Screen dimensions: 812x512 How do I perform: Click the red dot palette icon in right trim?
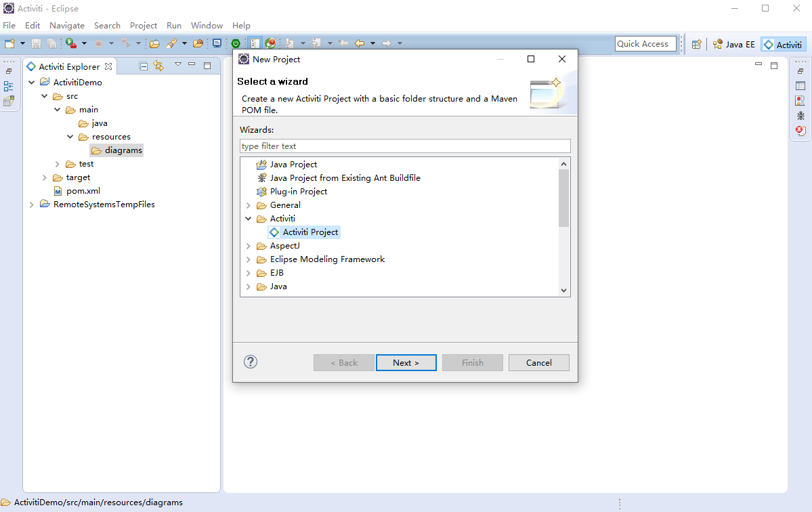(800, 100)
